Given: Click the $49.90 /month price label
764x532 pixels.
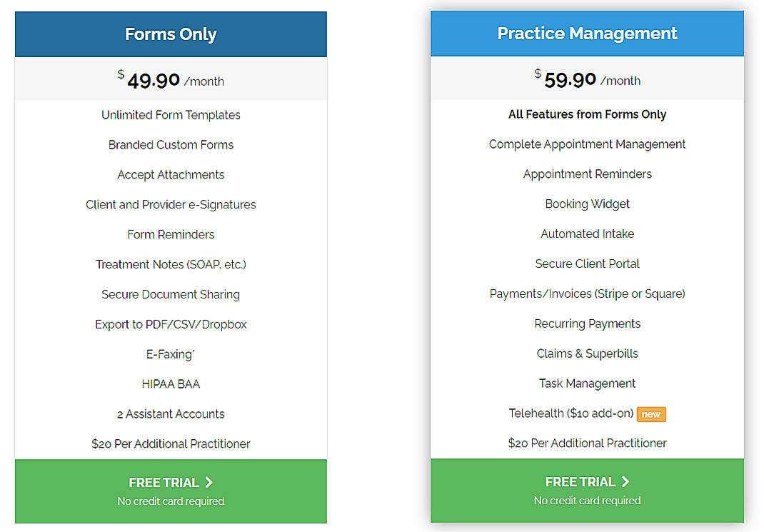Looking at the screenshot, I should pyautogui.click(x=171, y=79).
